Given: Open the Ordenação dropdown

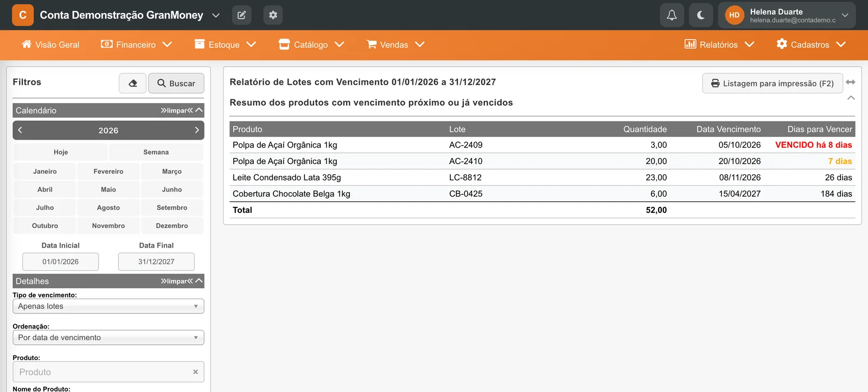Looking at the screenshot, I should coord(108,338).
